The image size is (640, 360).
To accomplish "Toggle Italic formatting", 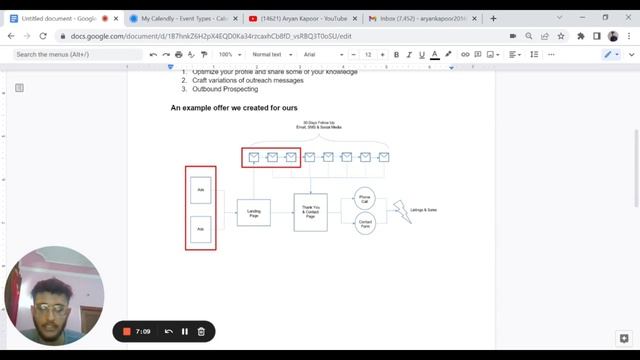I will pos(409,55).
